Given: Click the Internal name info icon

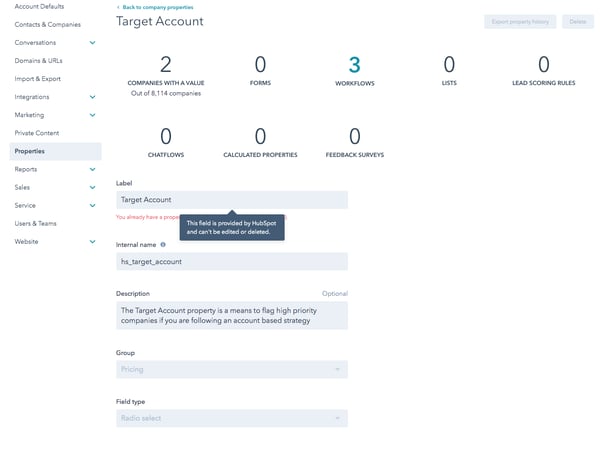Looking at the screenshot, I should pos(163,245).
